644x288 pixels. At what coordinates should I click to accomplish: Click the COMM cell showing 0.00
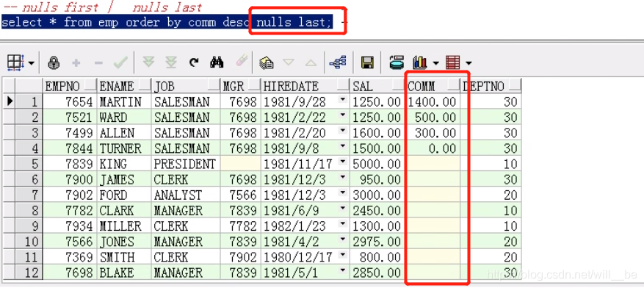click(433, 148)
